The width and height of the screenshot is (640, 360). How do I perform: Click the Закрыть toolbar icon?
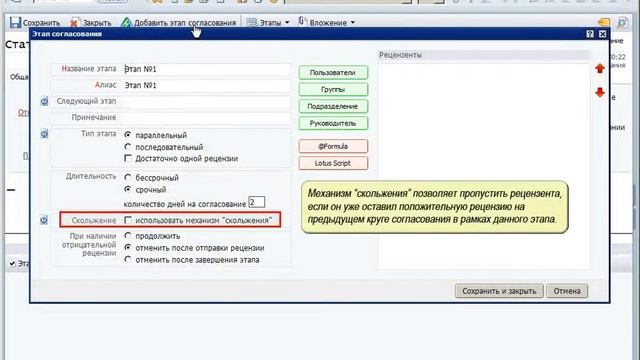[75, 22]
